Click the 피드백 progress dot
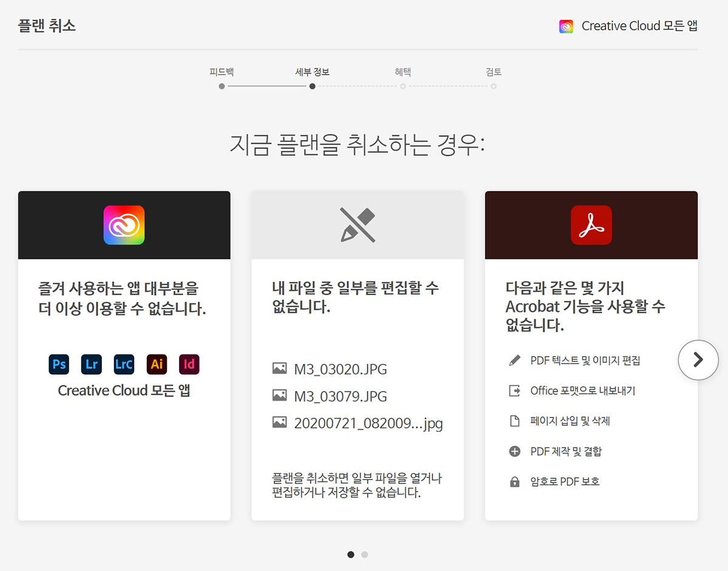 point(222,86)
